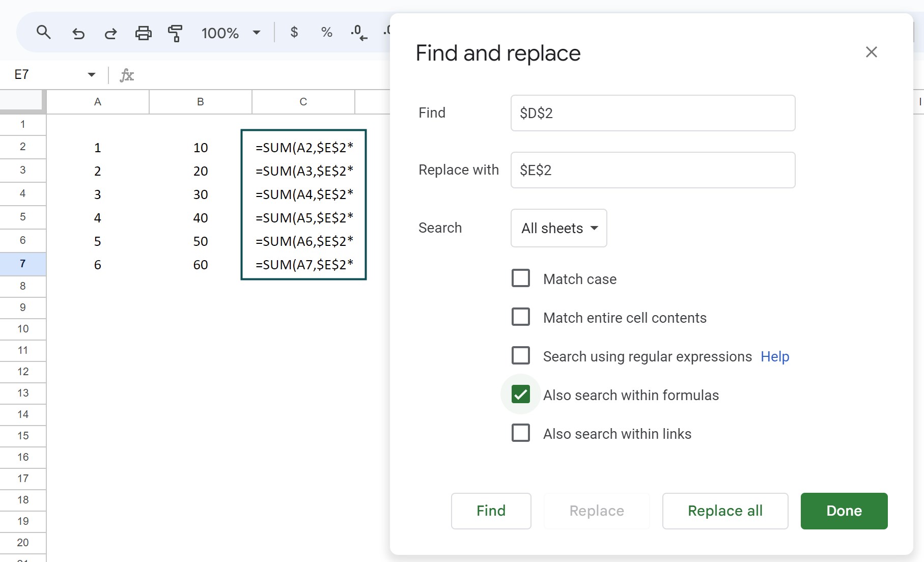Print the spreadsheet
Image resolution: width=924 pixels, height=562 pixels.
coord(143,33)
